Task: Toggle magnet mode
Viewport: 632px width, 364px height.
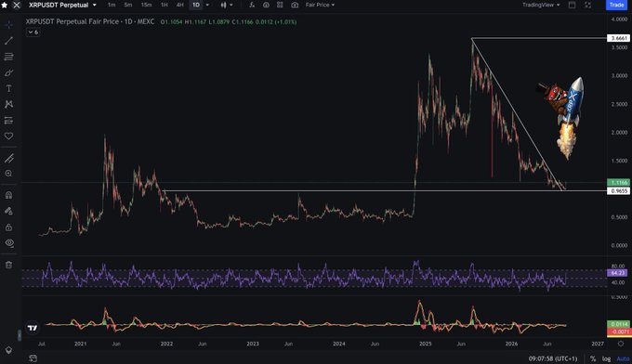Action: pyautogui.click(x=8, y=195)
